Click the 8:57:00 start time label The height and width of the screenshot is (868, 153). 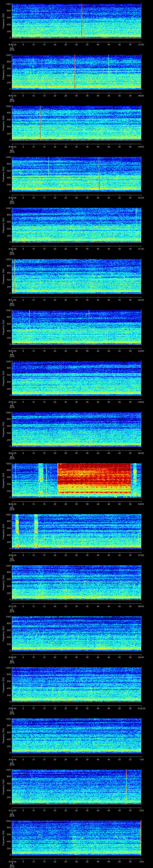12,606
